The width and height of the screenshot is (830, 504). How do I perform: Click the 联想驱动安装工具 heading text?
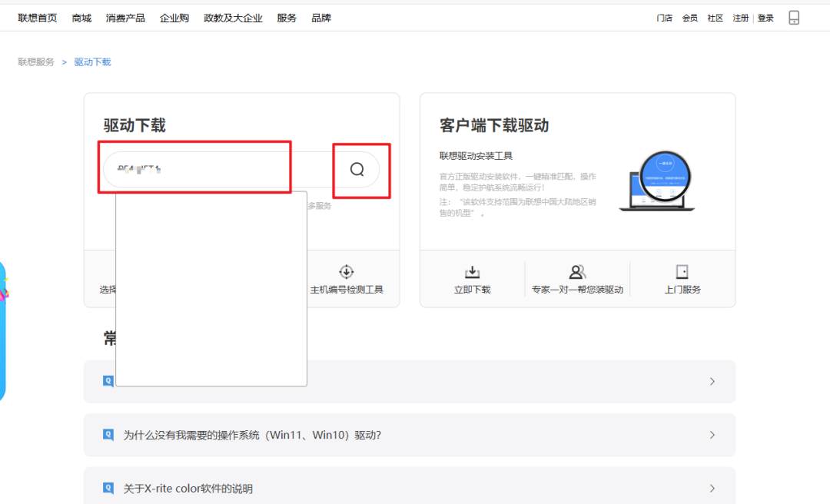tap(476, 156)
